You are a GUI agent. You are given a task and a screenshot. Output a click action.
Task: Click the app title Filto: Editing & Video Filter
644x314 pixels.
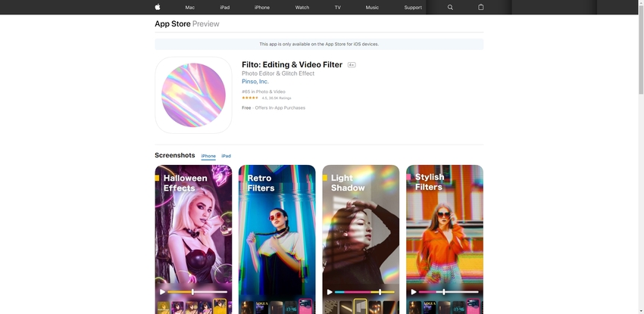tap(292, 65)
